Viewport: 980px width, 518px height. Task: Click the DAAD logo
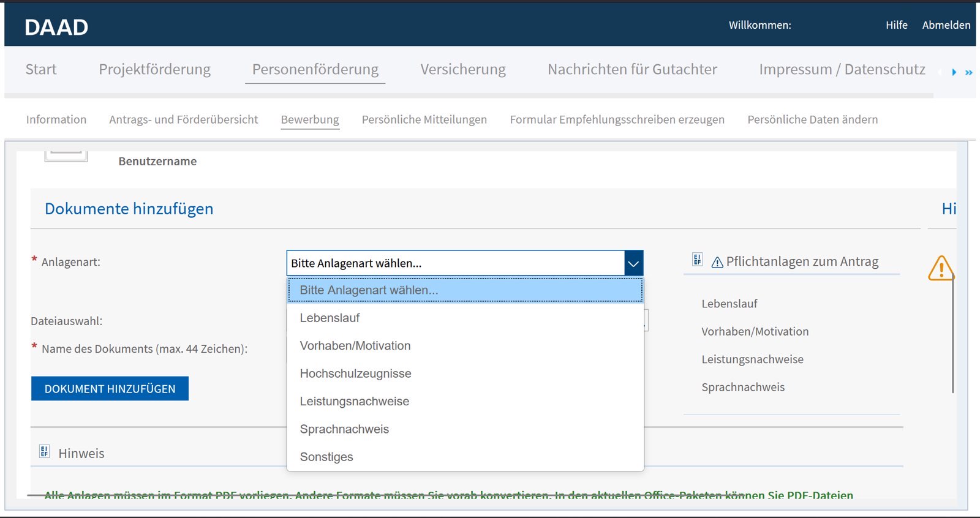click(x=56, y=27)
